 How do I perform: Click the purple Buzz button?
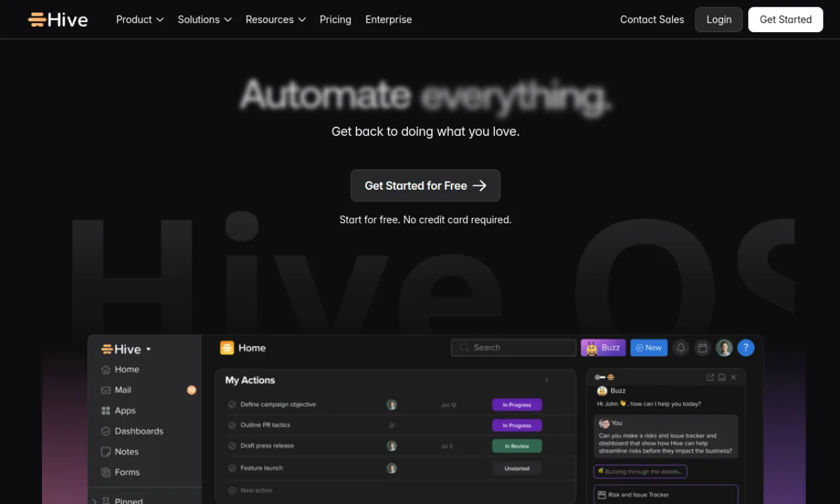click(x=603, y=348)
